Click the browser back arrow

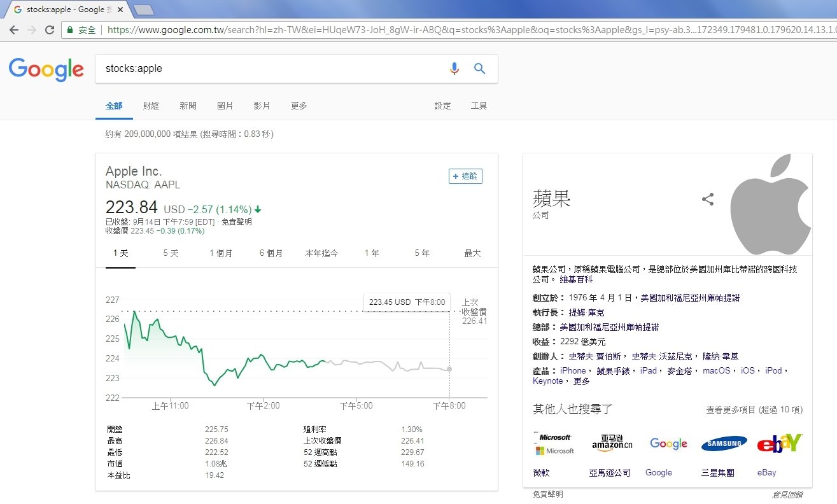coord(14,30)
